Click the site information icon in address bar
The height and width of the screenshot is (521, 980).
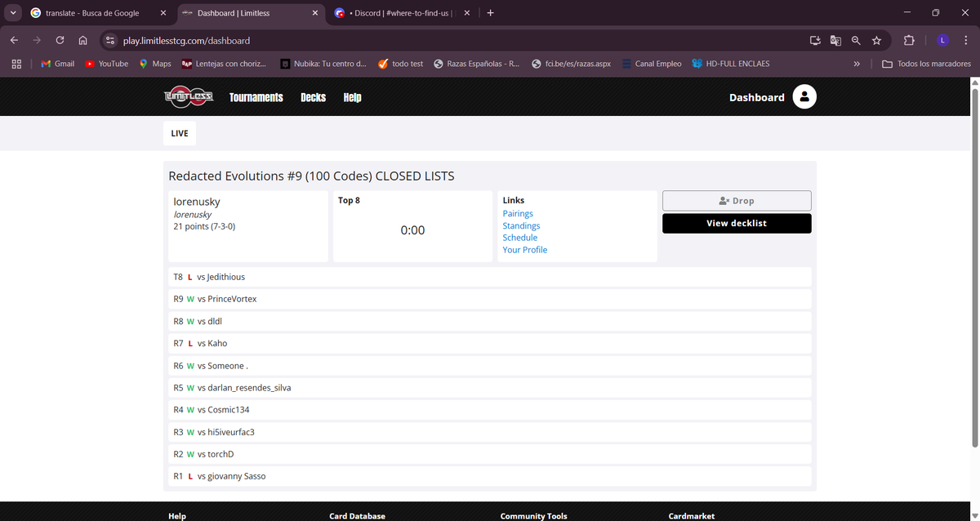(109, 40)
